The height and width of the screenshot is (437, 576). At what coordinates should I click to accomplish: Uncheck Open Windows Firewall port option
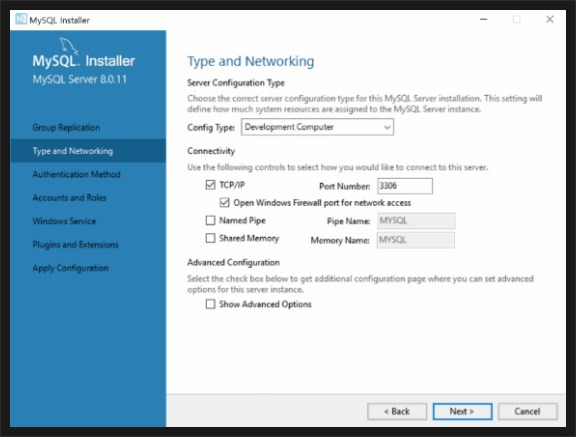(x=224, y=203)
